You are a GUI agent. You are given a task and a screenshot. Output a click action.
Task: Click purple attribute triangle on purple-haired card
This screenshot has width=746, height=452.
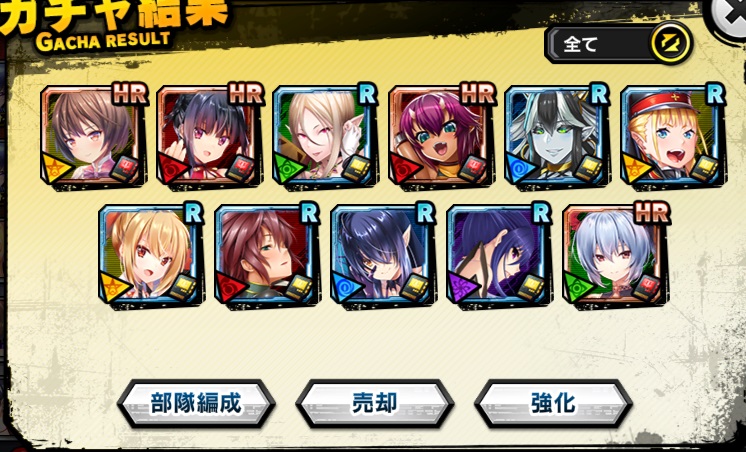click(x=461, y=287)
